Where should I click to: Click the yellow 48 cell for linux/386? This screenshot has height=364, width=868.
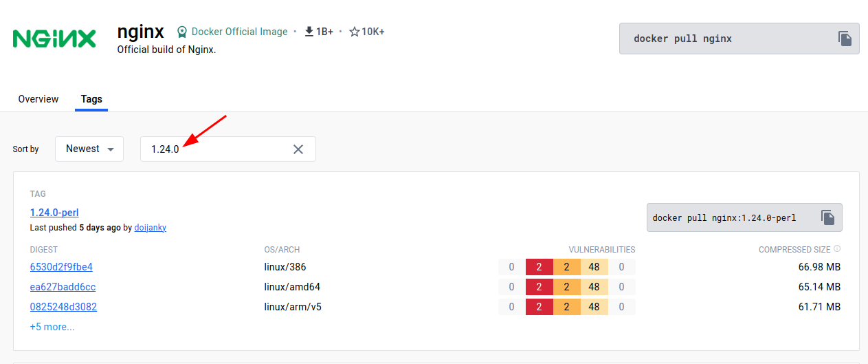pos(594,267)
